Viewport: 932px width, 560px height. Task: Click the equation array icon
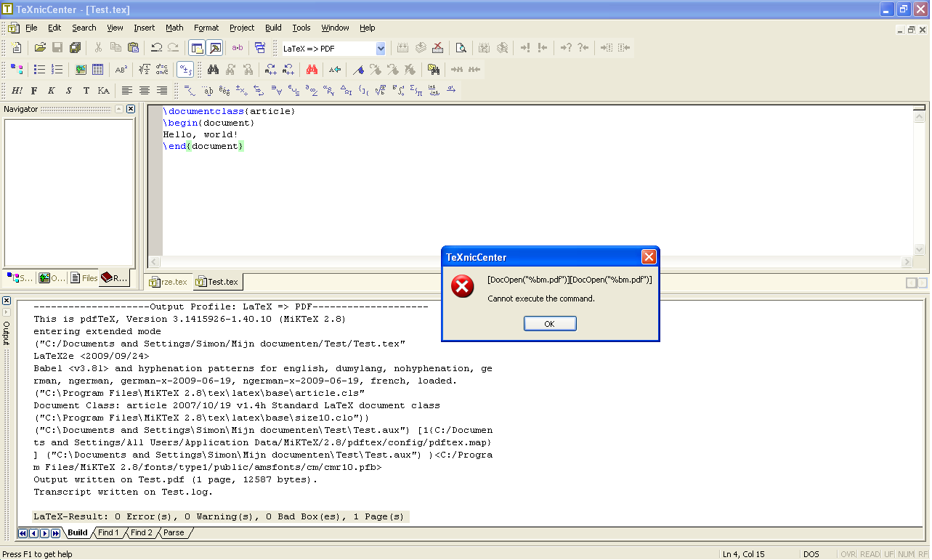pyautogui.click(x=162, y=70)
